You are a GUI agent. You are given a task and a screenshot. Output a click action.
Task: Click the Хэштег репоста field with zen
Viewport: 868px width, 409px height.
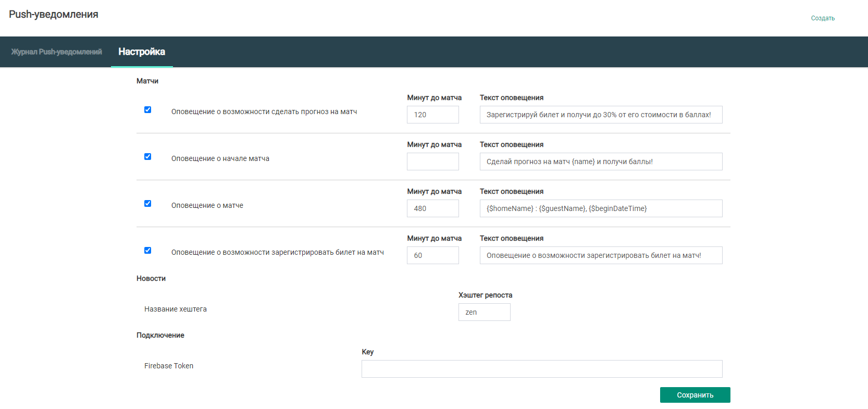(484, 312)
